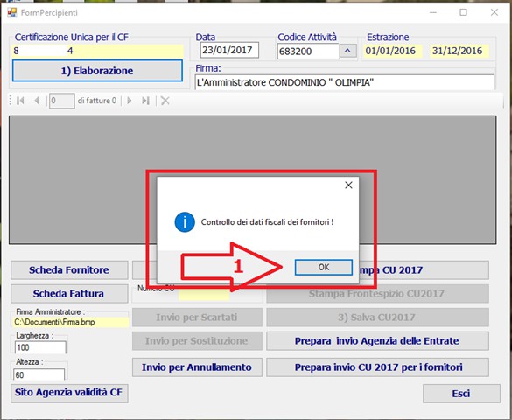Go to last record in navigator
The image size is (512, 420).
point(145,101)
